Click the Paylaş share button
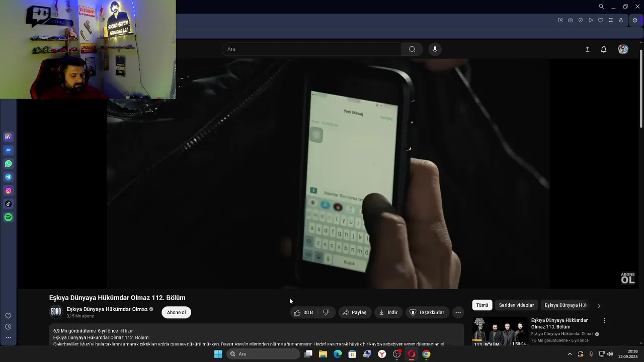Viewport: 644px width, 362px height. coord(355,312)
